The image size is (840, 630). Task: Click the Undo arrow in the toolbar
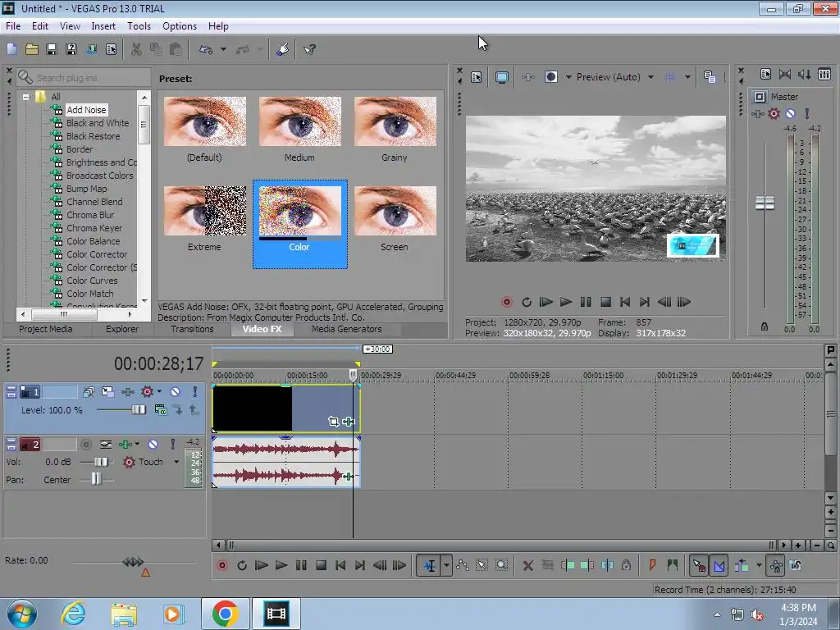click(x=206, y=49)
